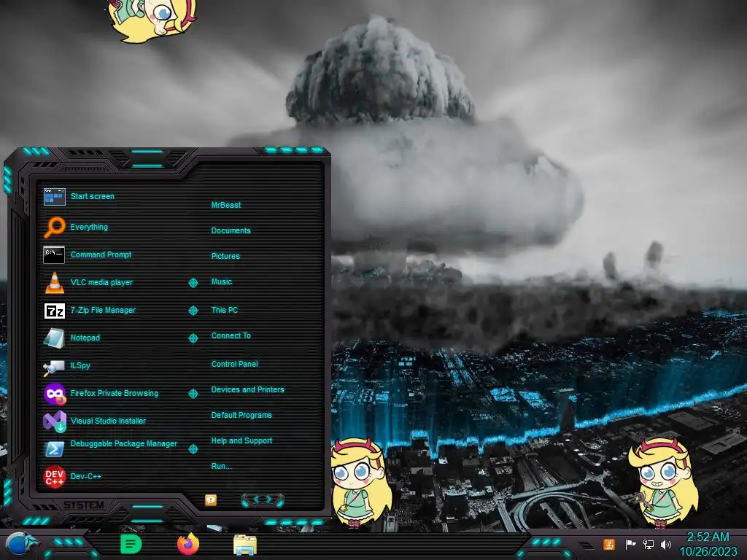Launch Everything search magnifier icon
Image resolution: width=747 pixels, height=560 pixels.
point(54,227)
